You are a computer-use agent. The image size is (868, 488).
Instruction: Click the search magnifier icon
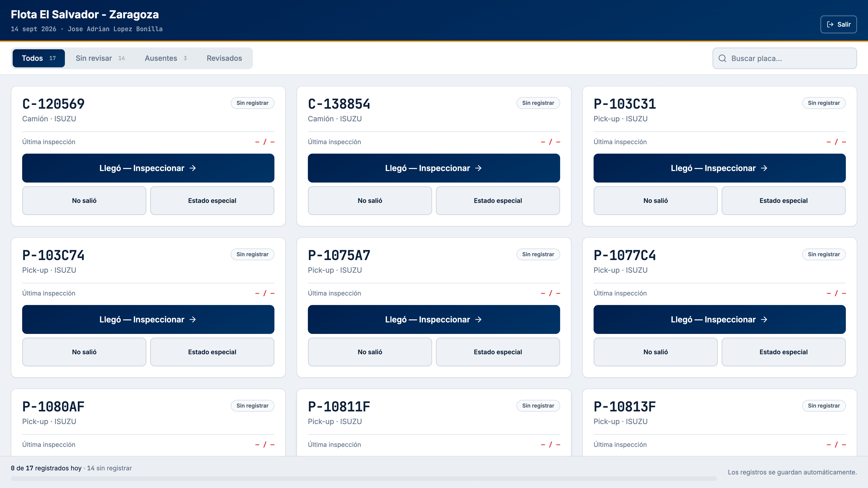[722, 58]
